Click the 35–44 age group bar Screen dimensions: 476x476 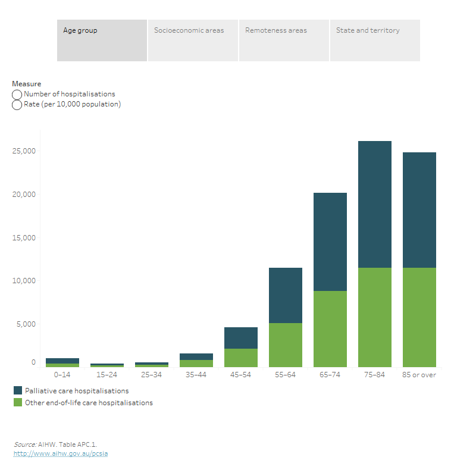tap(196, 360)
